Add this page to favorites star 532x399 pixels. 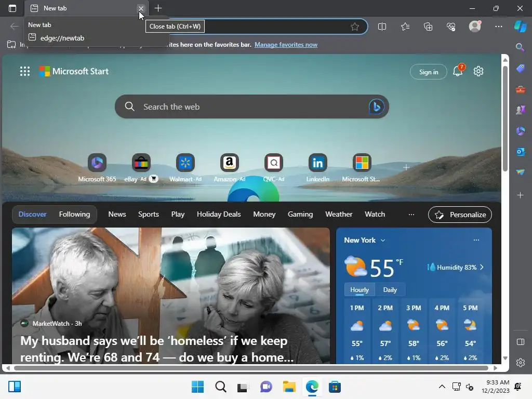click(354, 26)
